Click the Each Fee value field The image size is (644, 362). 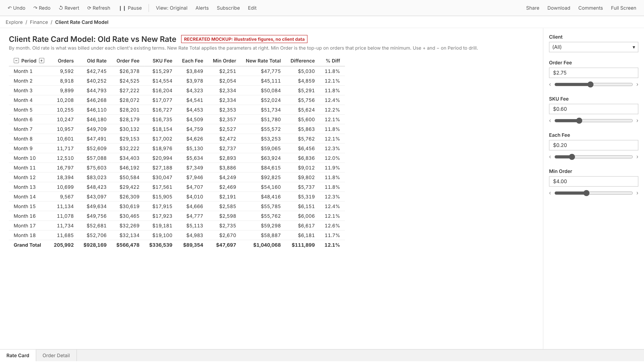click(x=594, y=145)
